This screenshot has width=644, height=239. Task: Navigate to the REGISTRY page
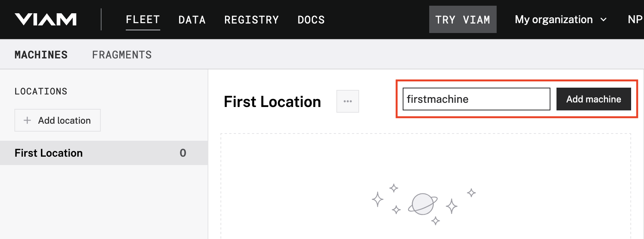[x=252, y=19]
